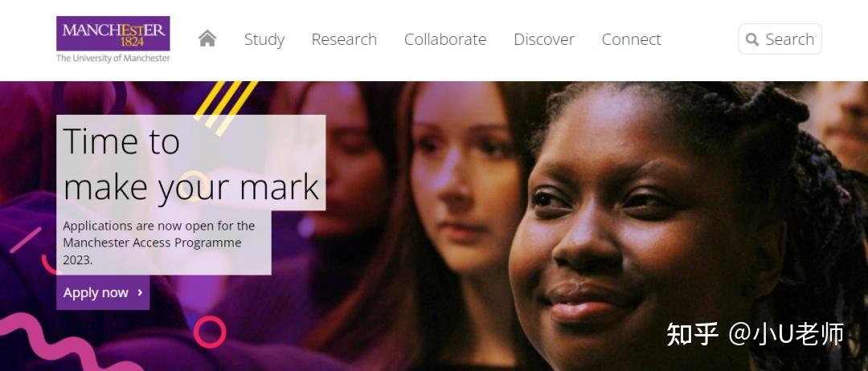Click the Manchester Access Programme 2023 description
The image size is (868, 371).
coord(159,243)
